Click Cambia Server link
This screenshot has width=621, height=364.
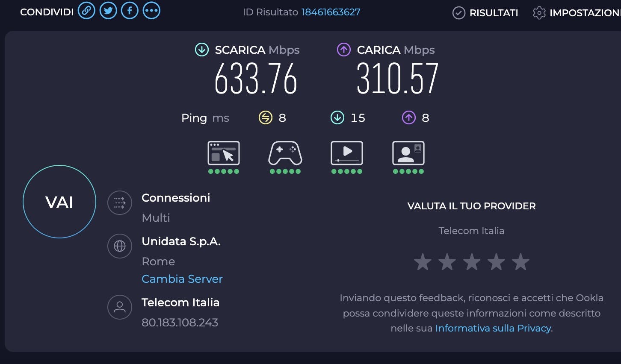(x=182, y=279)
